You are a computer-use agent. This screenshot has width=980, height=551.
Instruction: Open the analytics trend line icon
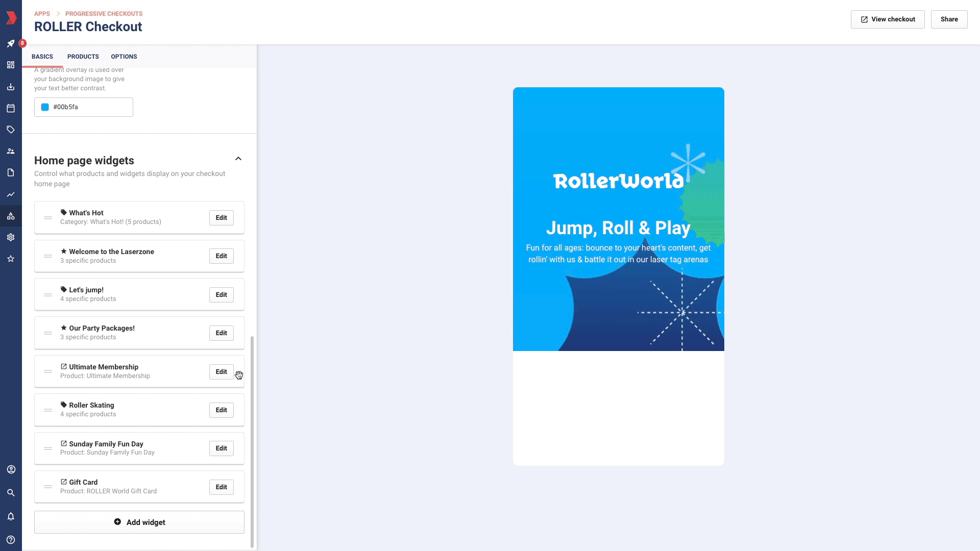pyautogui.click(x=11, y=194)
